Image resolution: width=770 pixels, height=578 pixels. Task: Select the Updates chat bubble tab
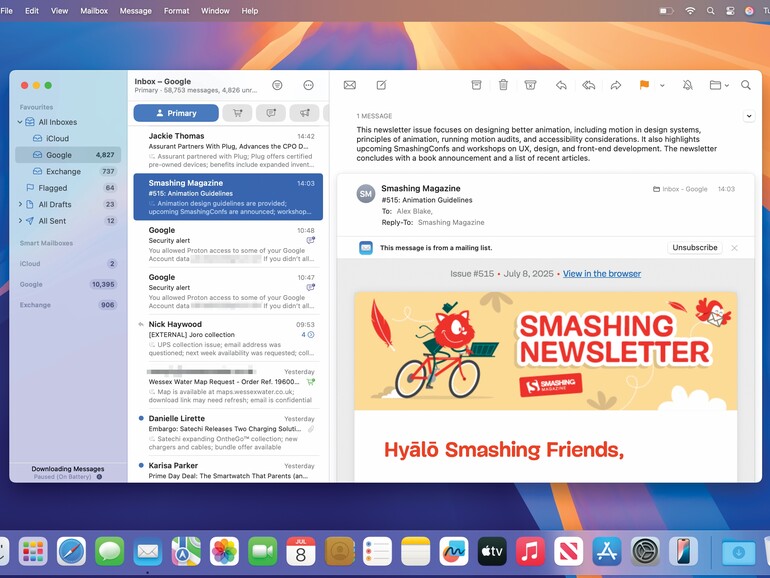[x=271, y=113]
